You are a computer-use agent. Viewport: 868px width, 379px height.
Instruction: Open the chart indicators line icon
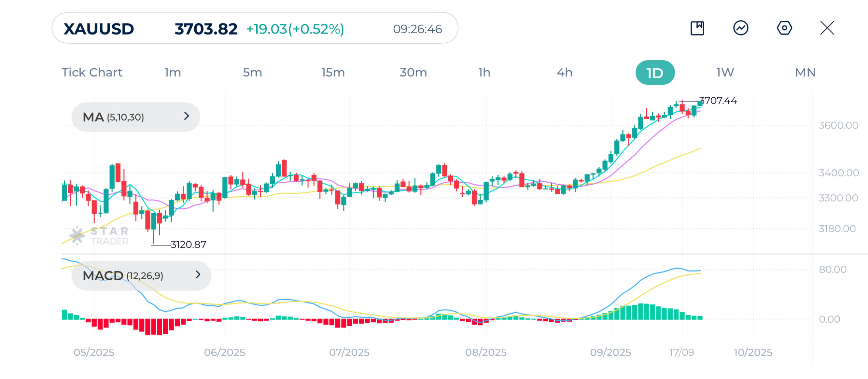pos(741,28)
